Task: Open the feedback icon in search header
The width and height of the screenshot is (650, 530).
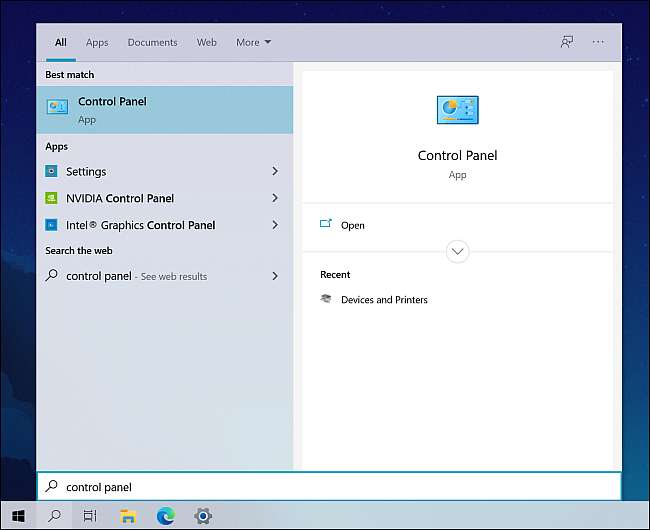Action: click(567, 42)
